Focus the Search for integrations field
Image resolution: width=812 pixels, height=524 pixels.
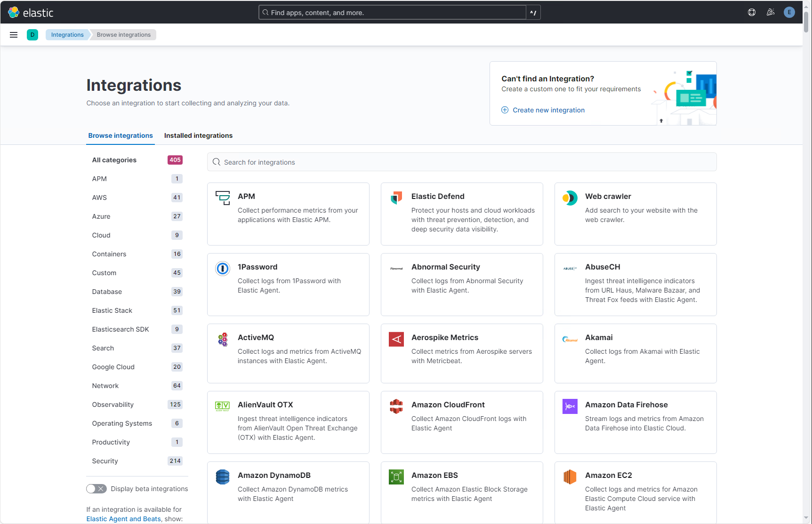click(x=462, y=162)
